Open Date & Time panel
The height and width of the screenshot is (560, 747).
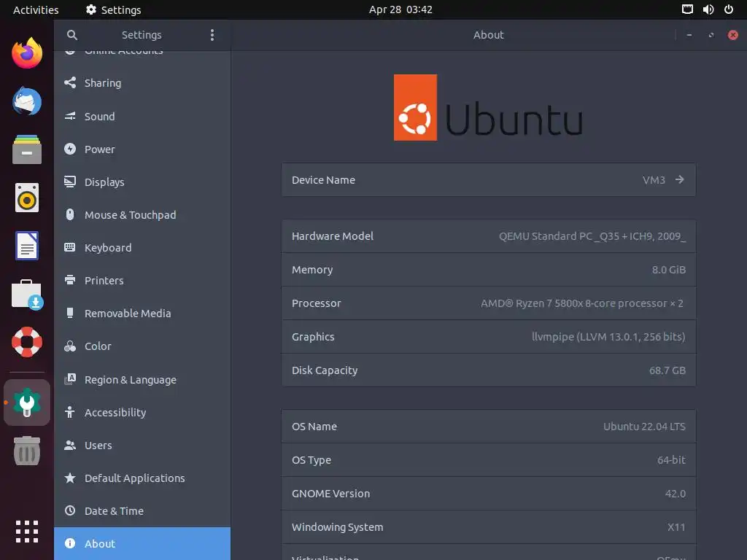(142, 511)
